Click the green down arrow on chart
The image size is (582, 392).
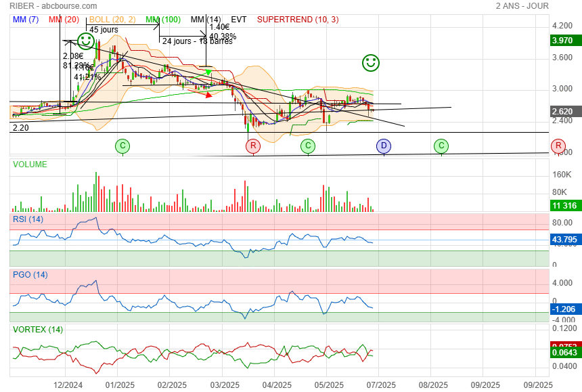208,72
